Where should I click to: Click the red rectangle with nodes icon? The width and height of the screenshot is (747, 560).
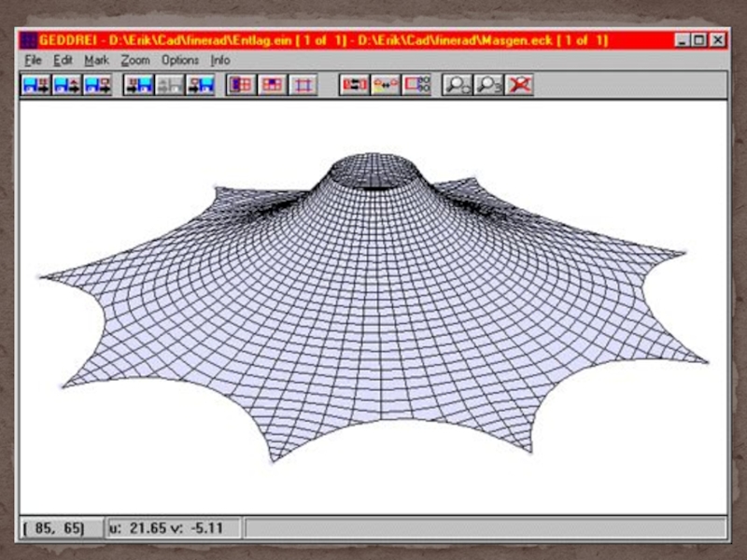pyautogui.click(x=416, y=85)
